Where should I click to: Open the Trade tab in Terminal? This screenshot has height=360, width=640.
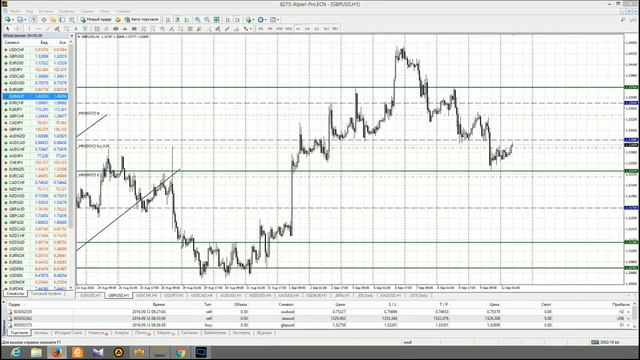coord(19,333)
